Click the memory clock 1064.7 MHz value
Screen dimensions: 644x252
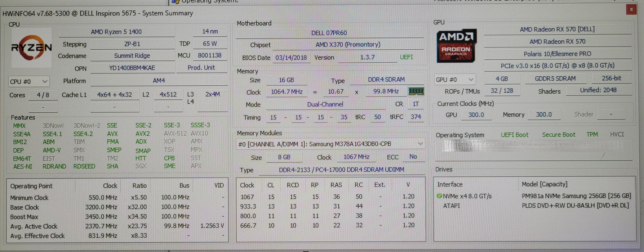(287, 92)
